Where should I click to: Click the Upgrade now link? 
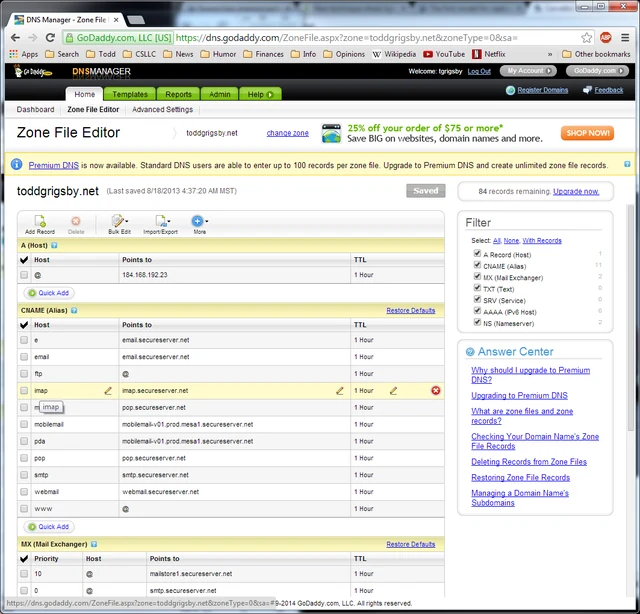[576, 191]
